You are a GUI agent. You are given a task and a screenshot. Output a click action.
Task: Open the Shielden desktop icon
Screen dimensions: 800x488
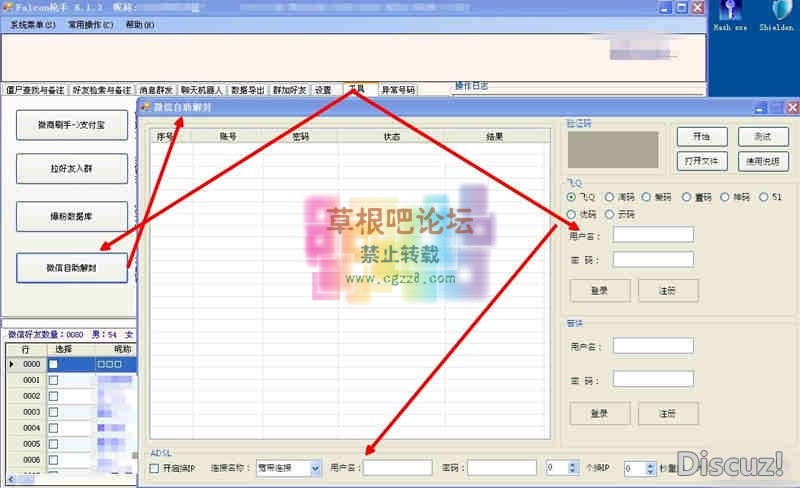click(777, 15)
